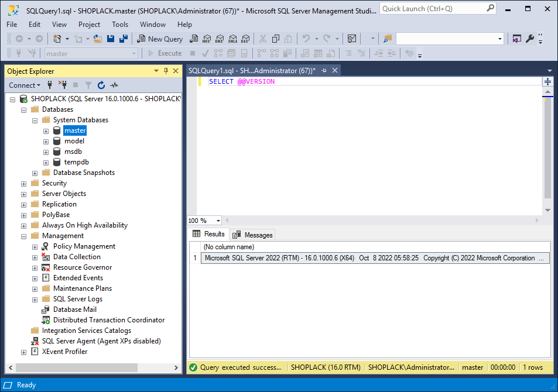This screenshot has width=558, height=392.
Task: Expand the tempdb database node
Action: pos(46,163)
